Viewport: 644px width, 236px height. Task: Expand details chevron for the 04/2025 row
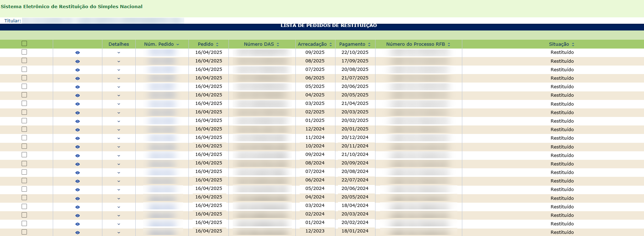(x=119, y=95)
